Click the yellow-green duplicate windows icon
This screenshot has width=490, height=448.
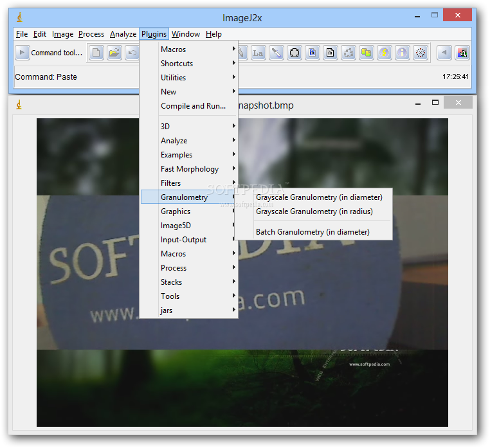pos(367,53)
